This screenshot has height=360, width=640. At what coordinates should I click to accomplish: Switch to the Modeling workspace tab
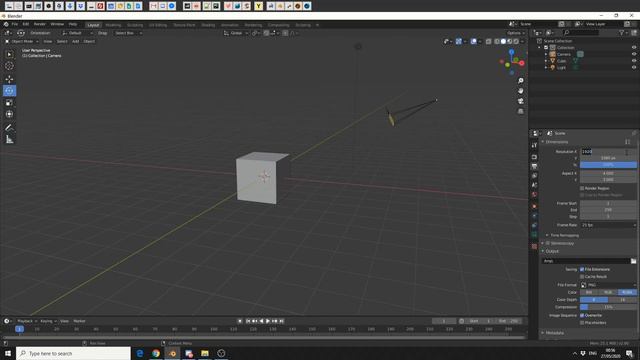[113, 25]
